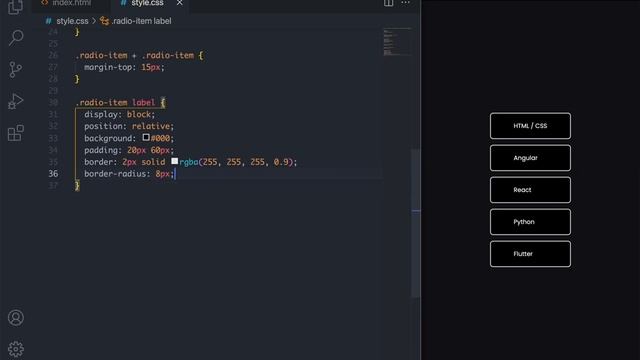Click the 'display: block;' line

(120, 114)
